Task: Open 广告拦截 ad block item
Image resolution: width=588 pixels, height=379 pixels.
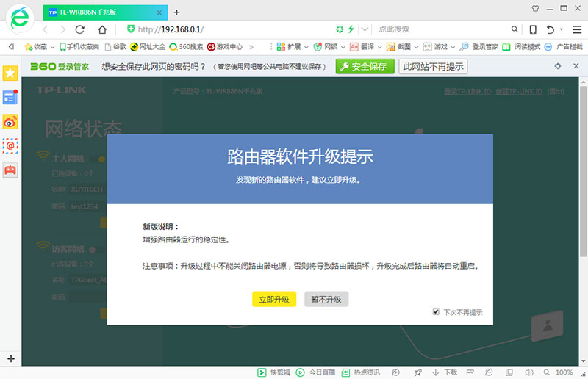Action: pyautogui.click(x=564, y=46)
